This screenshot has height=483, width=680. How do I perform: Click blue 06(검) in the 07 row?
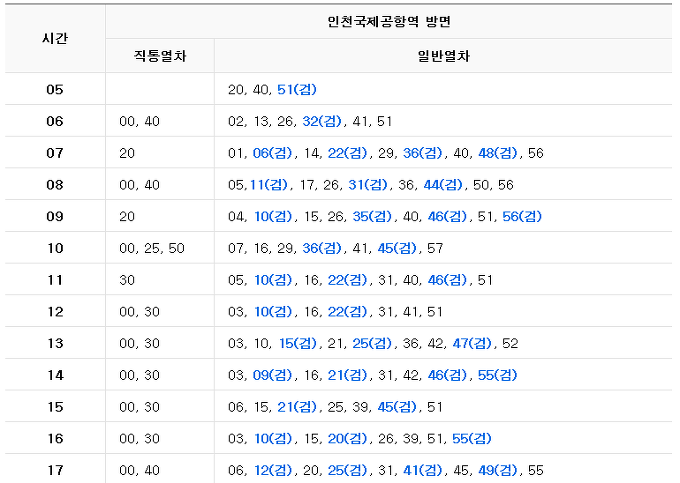point(272,153)
